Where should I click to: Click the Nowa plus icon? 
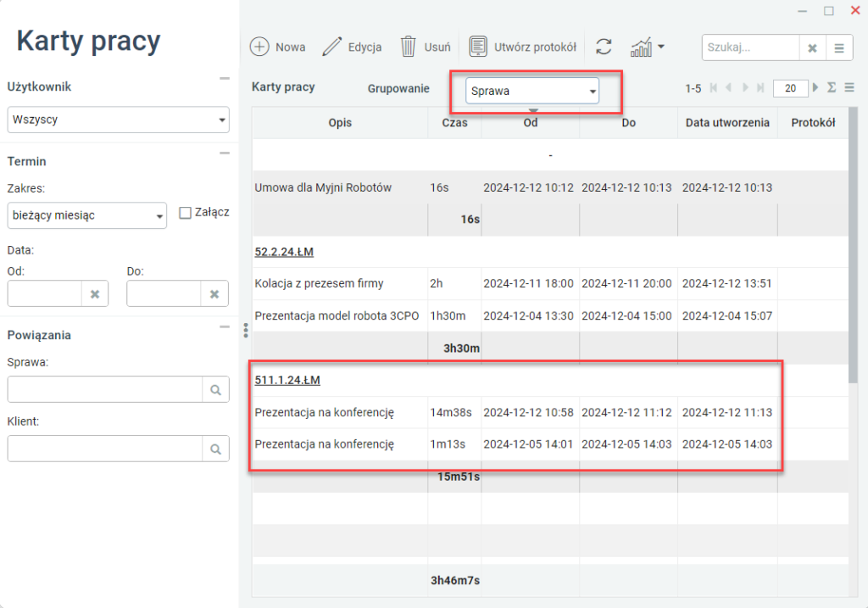click(259, 47)
